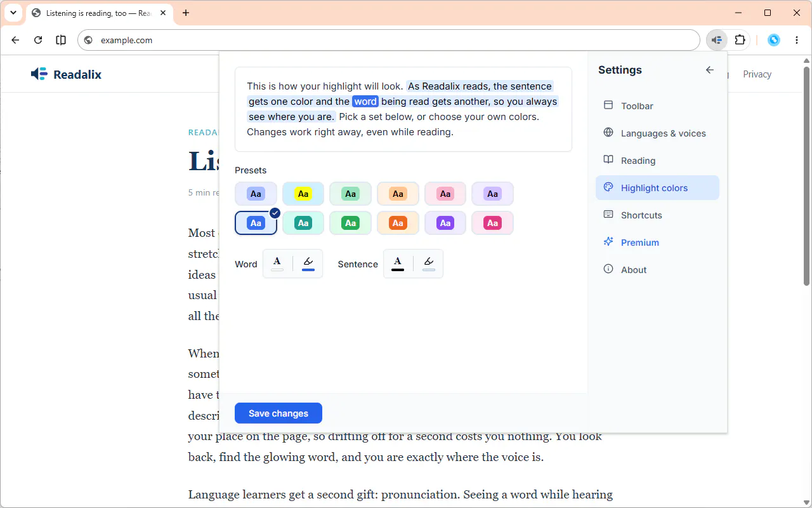
Task: Toggle the browser side panel icon
Action: [61, 40]
